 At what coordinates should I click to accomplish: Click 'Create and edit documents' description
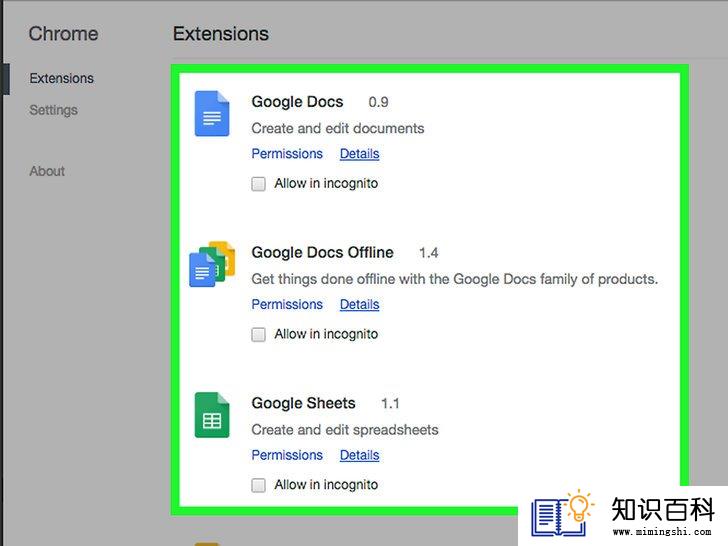338,129
